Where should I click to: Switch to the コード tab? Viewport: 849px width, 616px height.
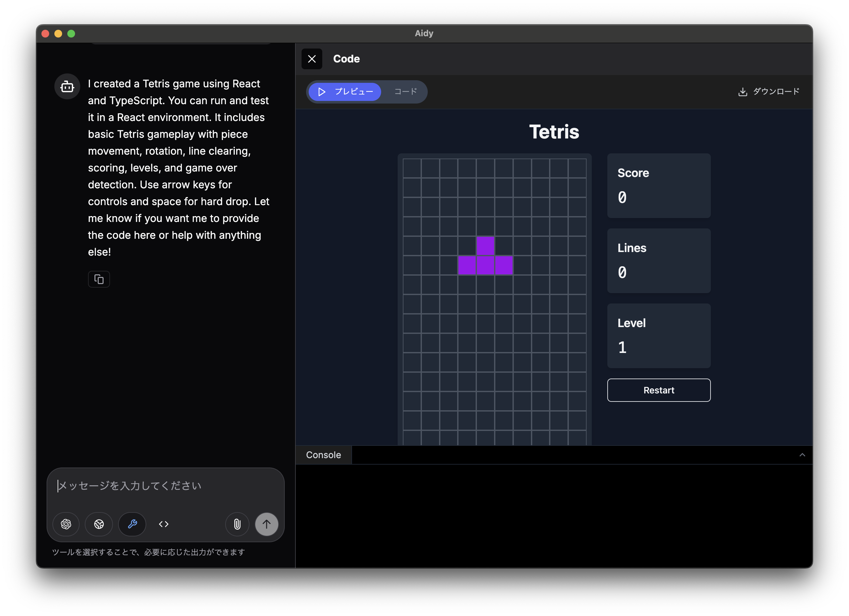(x=405, y=92)
